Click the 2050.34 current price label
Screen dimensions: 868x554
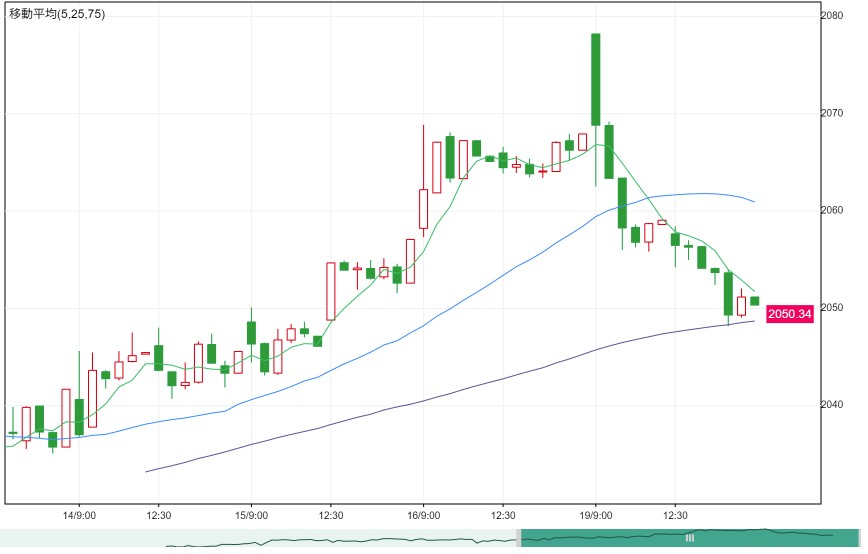click(789, 314)
